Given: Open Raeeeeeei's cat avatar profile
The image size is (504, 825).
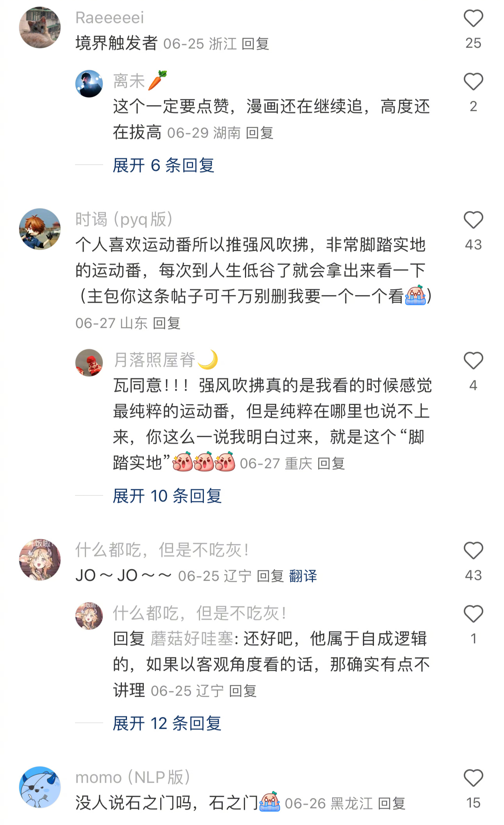Looking at the screenshot, I should (x=40, y=27).
